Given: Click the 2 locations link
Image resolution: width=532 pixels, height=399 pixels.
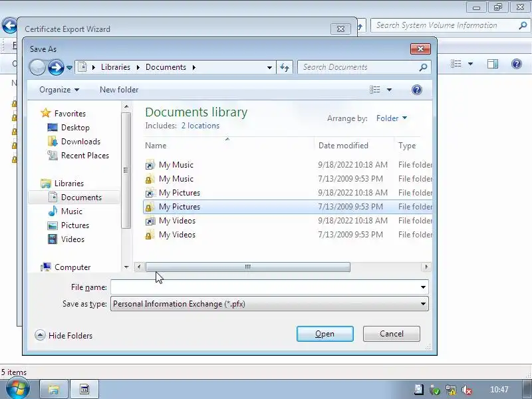Looking at the screenshot, I should pos(200,126).
